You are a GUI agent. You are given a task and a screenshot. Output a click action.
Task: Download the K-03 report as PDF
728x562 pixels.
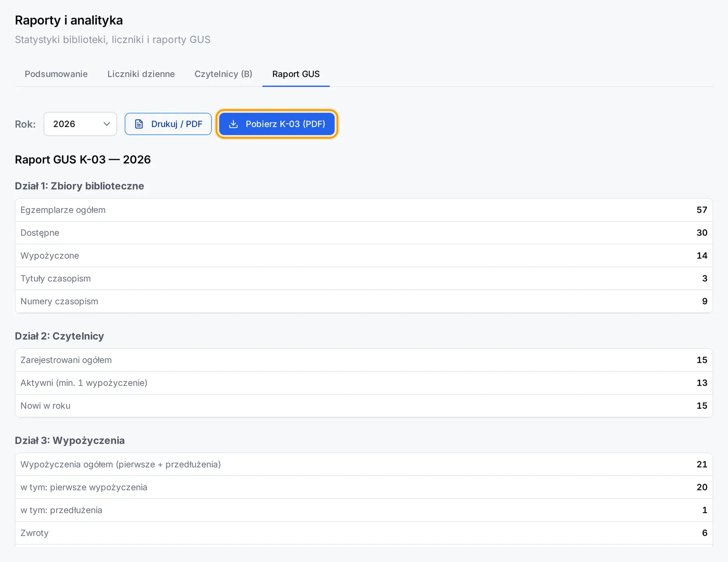[x=277, y=124]
